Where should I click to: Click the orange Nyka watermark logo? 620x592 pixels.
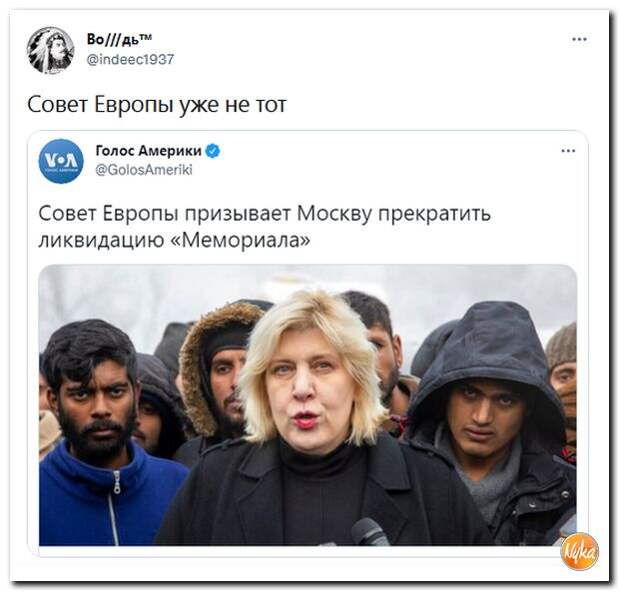(580, 552)
